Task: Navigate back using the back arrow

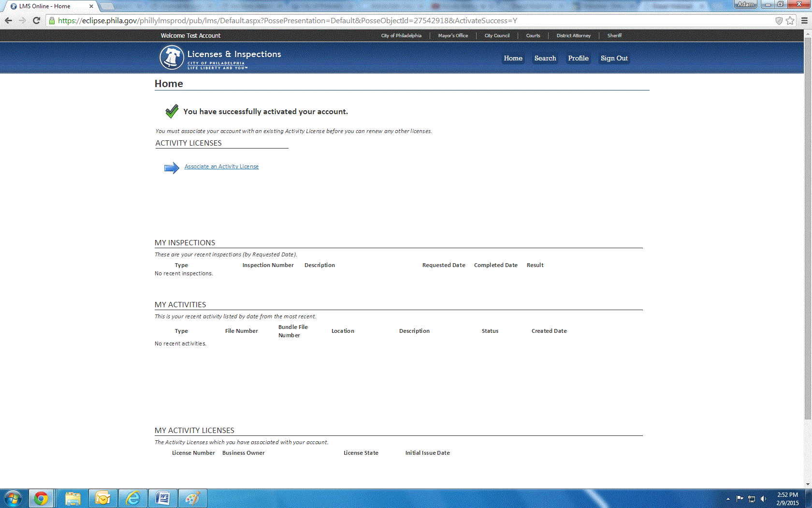Action: click(8, 20)
